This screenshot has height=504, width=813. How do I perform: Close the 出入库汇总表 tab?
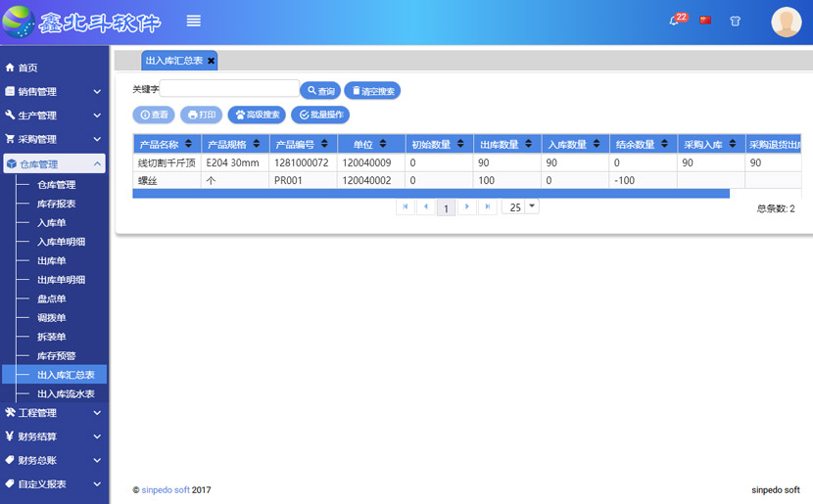click(211, 61)
